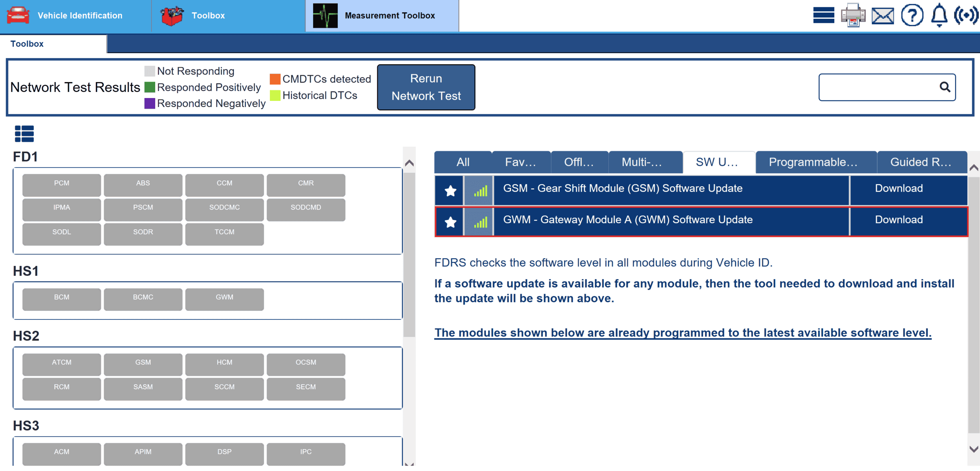Open the notifications bell icon
Image resolution: width=980 pixels, height=471 pixels.
(939, 16)
